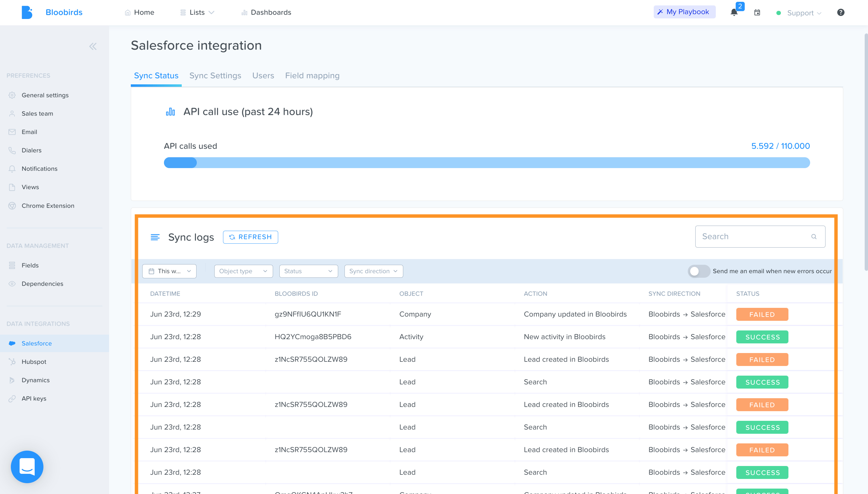Screen dimensions: 868x494
Task: Click the SYNC DIRECTION column header
Action: 674,294
